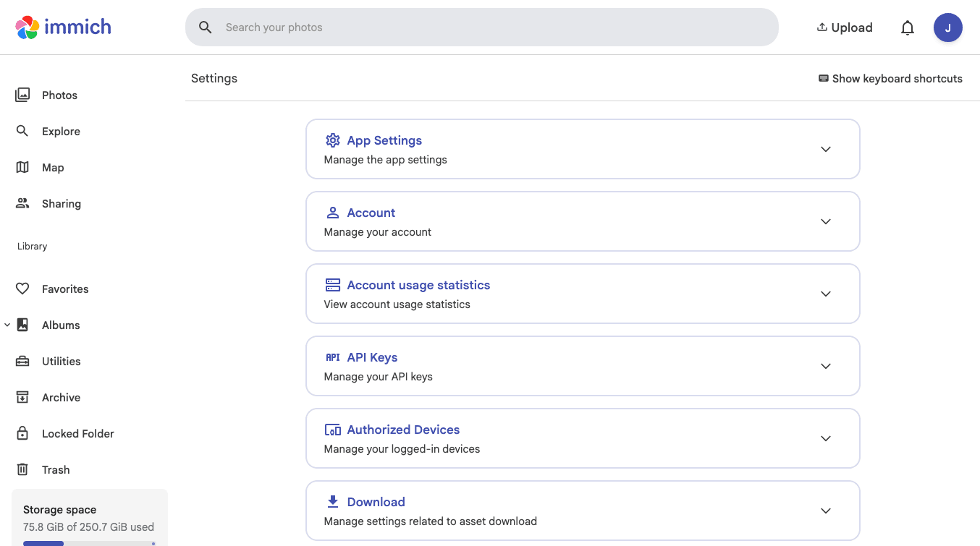The image size is (980, 546).
Task: Click the Explore magnifier icon in sidebar
Action: (x=22, y=131)
